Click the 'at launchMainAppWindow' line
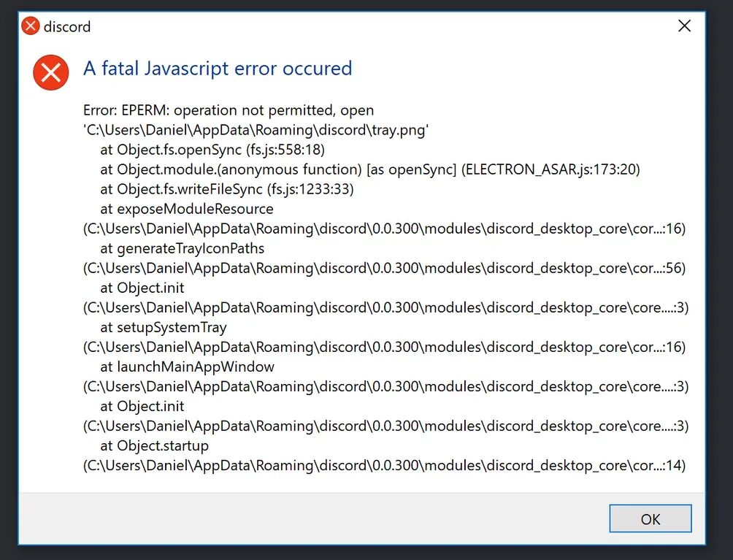 click(187, 367)
